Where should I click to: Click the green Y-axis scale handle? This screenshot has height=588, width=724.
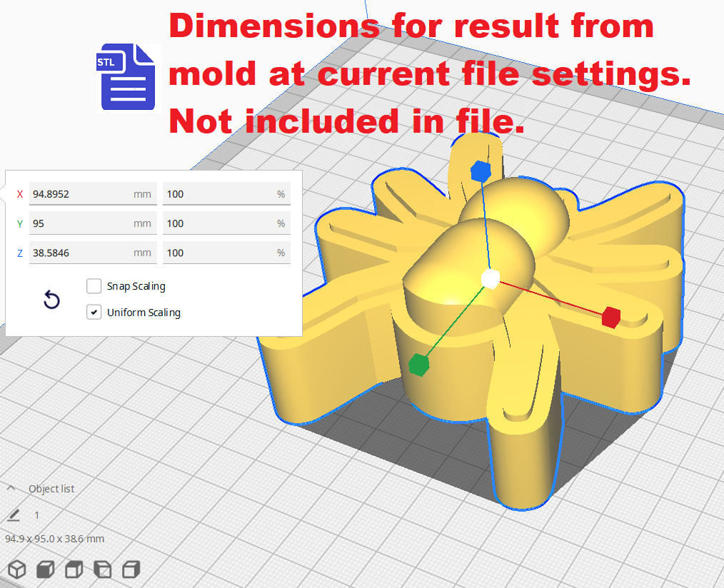click(x=419, y=364)
